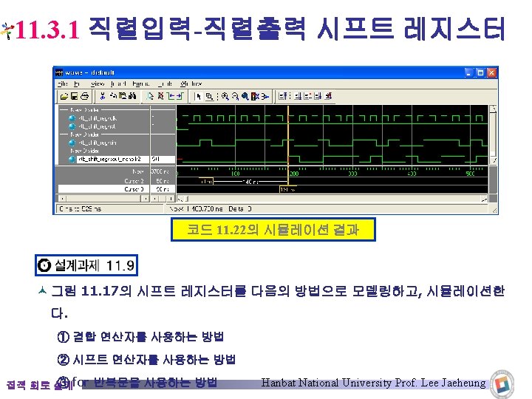
Task: Click the last icon in the rightmost toolbar group
Action: [x=328, y=96]
